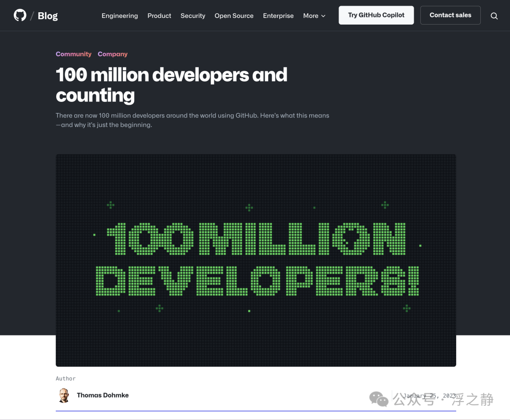Open the search magnifier icon
The image size is (510, 420).
tap(494, 16)
